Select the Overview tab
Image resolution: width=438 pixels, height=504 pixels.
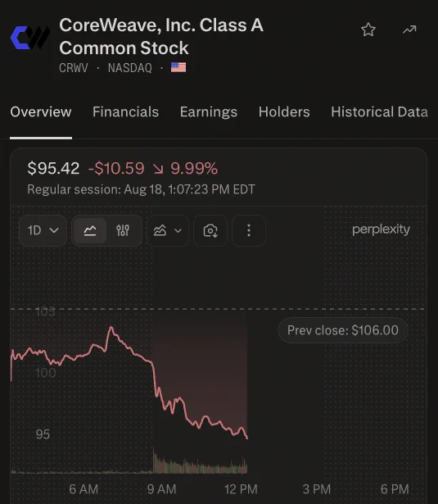[x=41, y=111]
